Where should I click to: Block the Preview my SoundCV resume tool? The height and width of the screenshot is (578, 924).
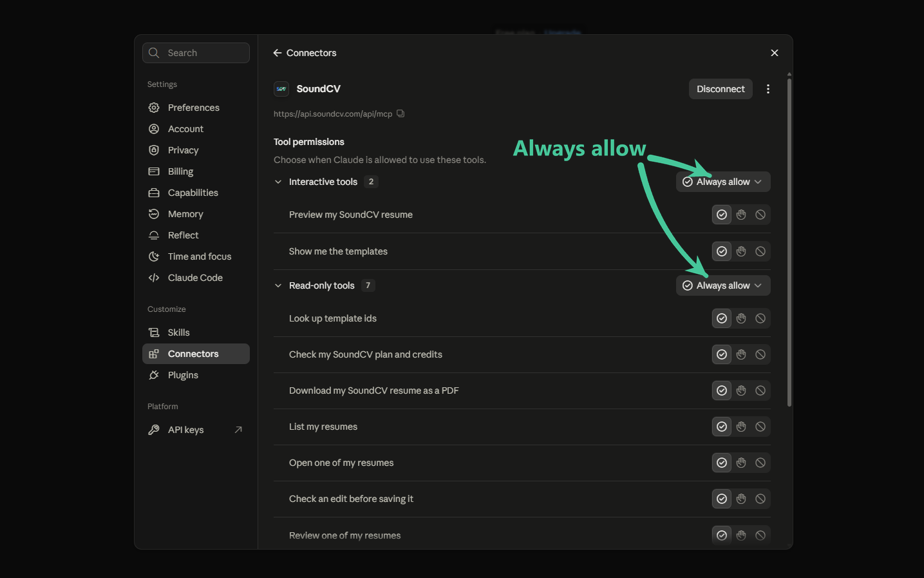point(760,215)
